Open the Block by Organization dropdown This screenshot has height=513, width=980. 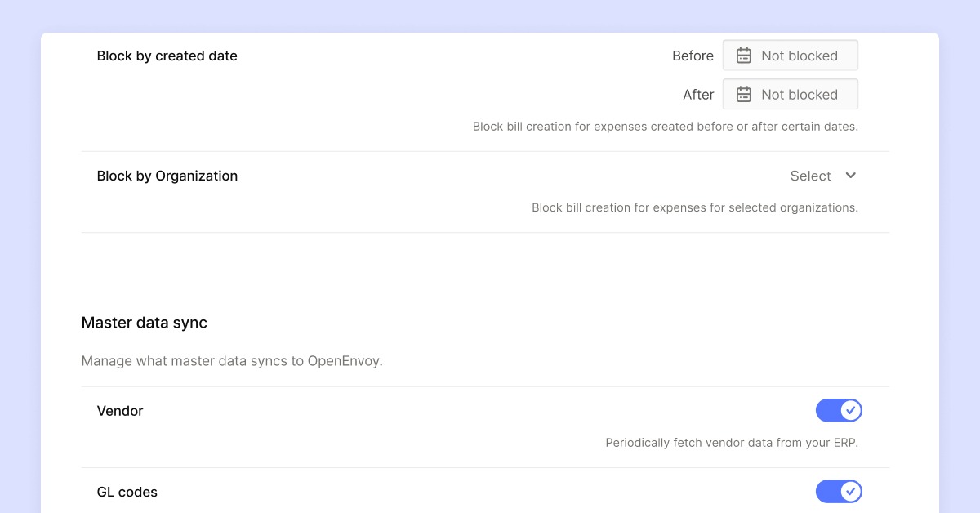823,176
